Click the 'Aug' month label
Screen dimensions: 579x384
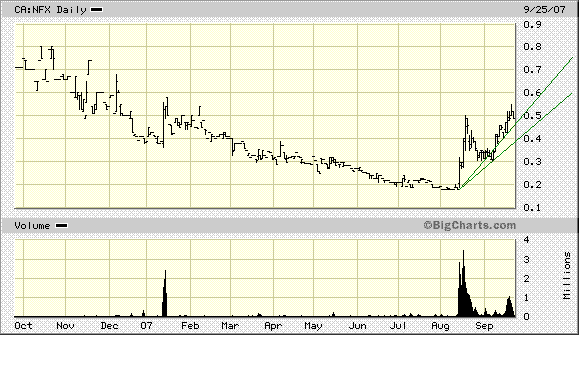pyautogui.click(x=441, y=326)
